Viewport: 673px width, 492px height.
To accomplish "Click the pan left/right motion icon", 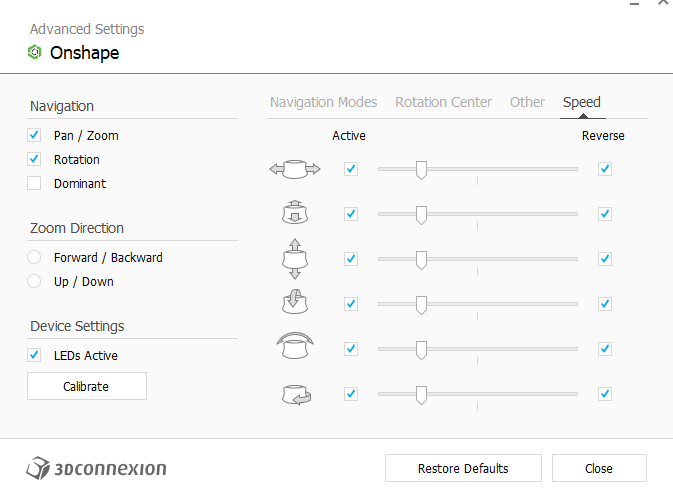I will tap(295, 169).
